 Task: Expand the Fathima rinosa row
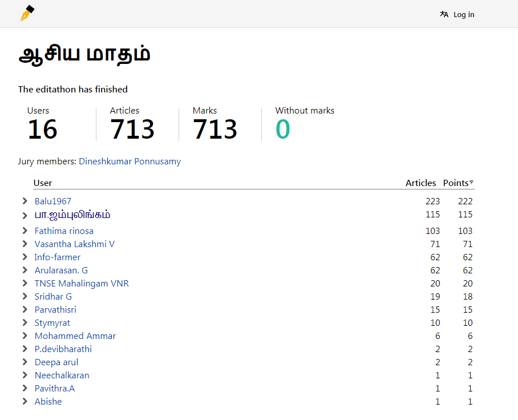(25, 231)
